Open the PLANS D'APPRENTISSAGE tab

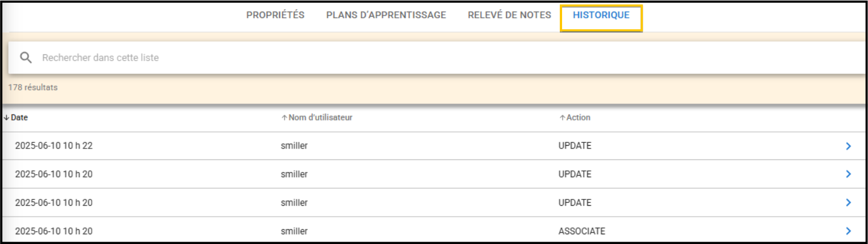pyautogui.click(x=386, y=15)
